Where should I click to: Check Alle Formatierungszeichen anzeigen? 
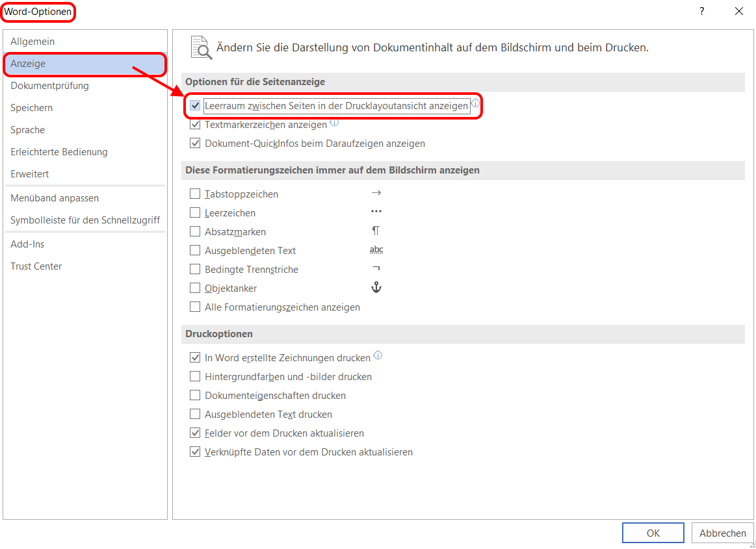[x=196, y=307]
